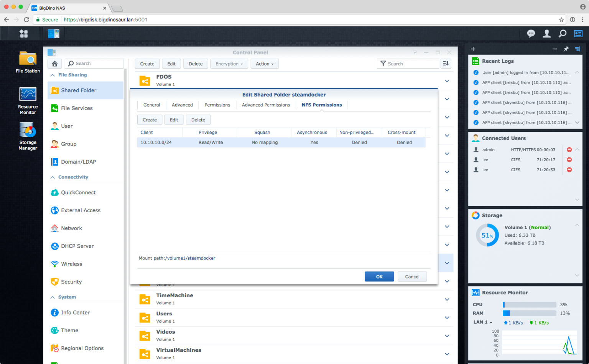Collapse the File Sharing section

(x=53, y=75)
